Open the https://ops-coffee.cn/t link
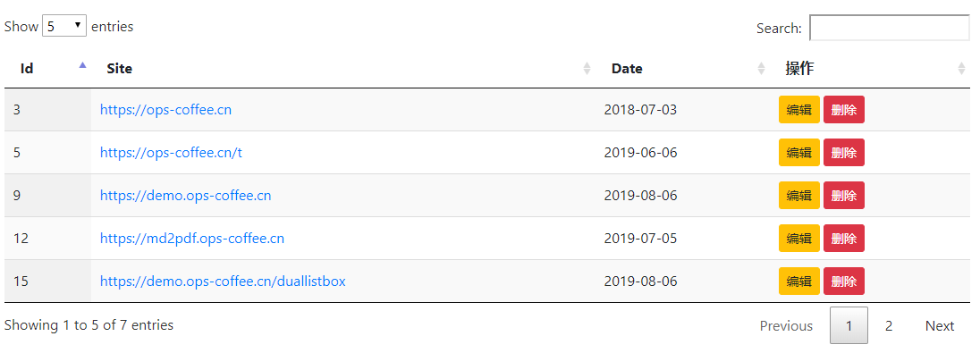The width and height of the screenshot is (980, 353). click(172, 153)
